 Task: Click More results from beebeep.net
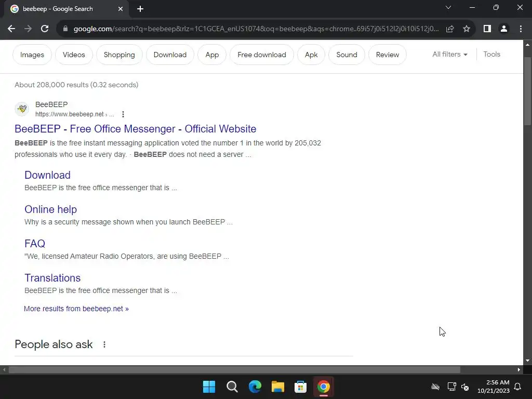[x=76, y=309]
